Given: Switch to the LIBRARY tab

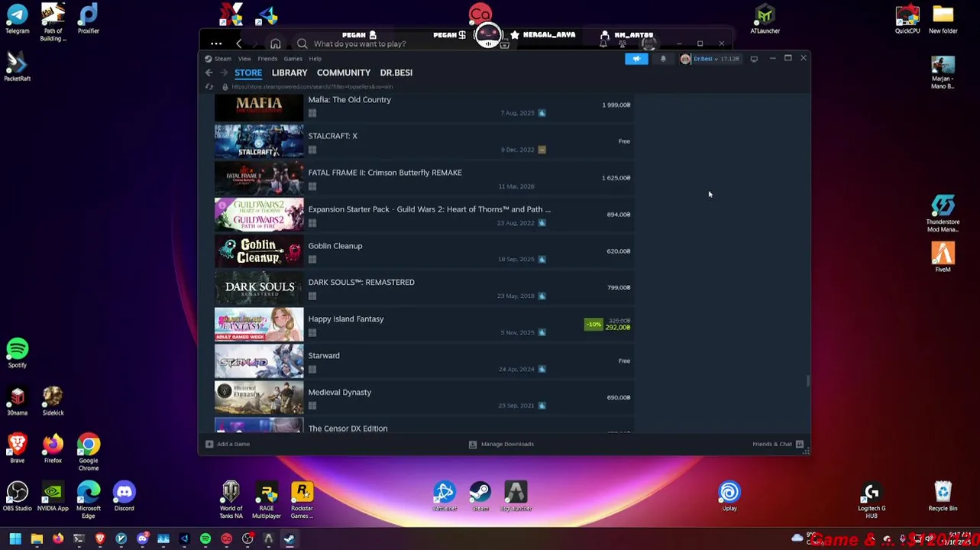Looking at the screenshot, I should click(289, 73).
